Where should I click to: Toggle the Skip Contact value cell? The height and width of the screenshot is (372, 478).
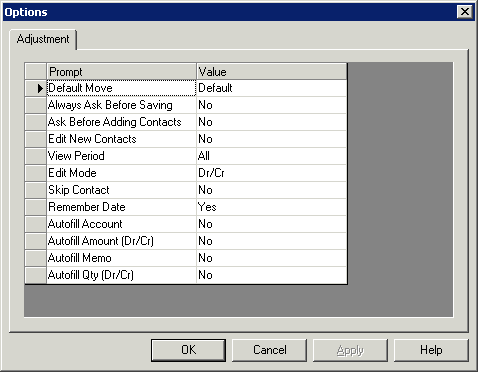pyautogui.click(x=272, y=190)
